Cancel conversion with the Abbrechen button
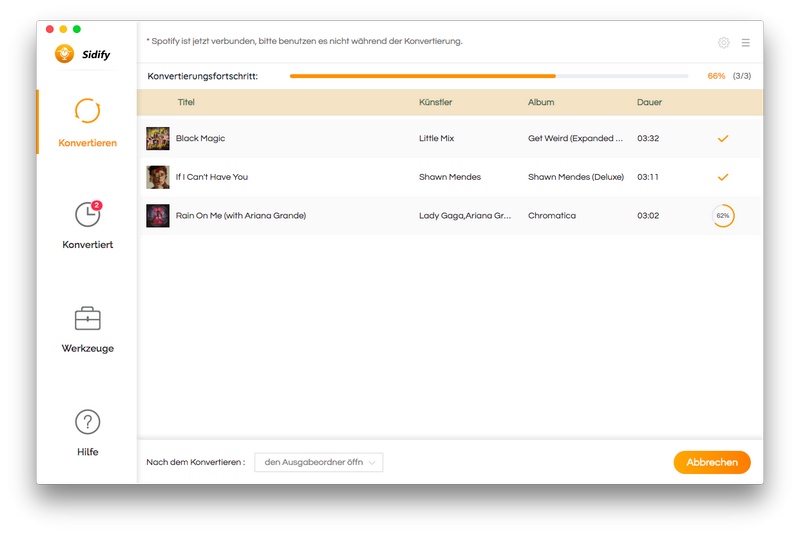Viewport: 800px width, 536px height. pos(712,462)
